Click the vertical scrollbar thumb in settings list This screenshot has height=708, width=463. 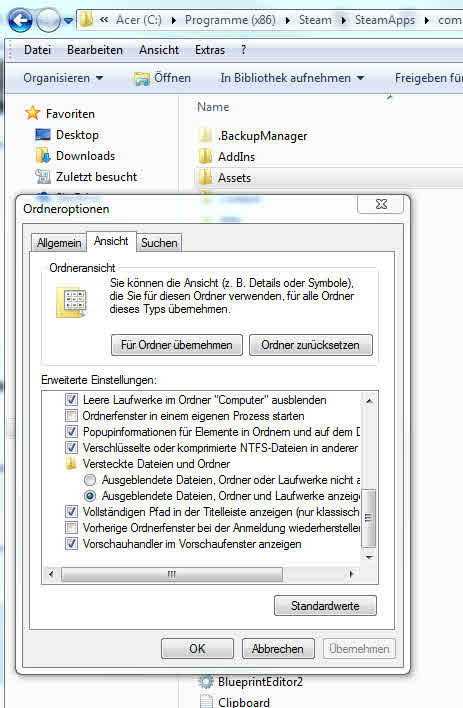(x=369, y=518)
